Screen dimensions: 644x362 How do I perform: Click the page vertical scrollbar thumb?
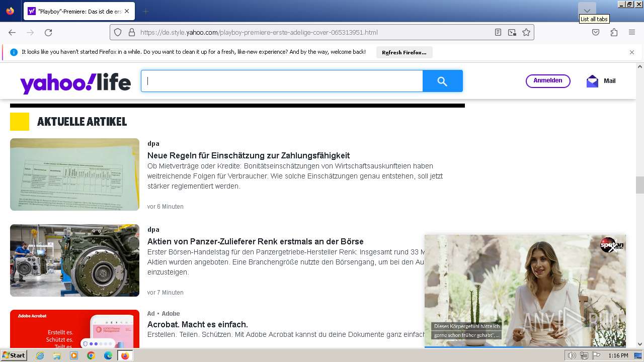tap(640, 185)
